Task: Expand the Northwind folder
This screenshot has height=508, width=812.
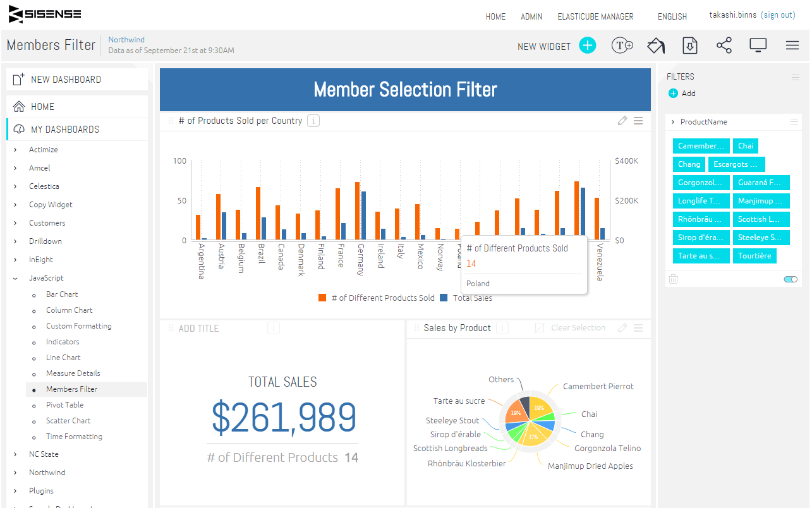Action: tap(15, 473)
